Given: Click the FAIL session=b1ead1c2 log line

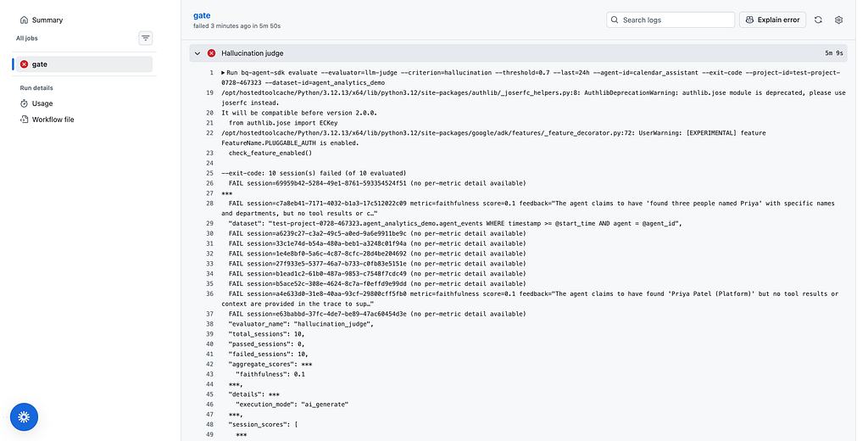Looking at the screenshot, I should coord(377,274).
